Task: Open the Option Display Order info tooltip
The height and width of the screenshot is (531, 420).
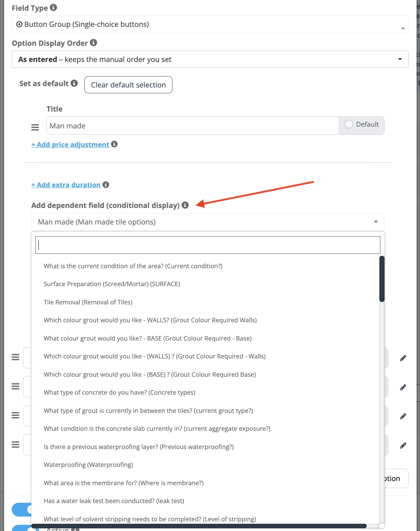Action: (93, 43)
